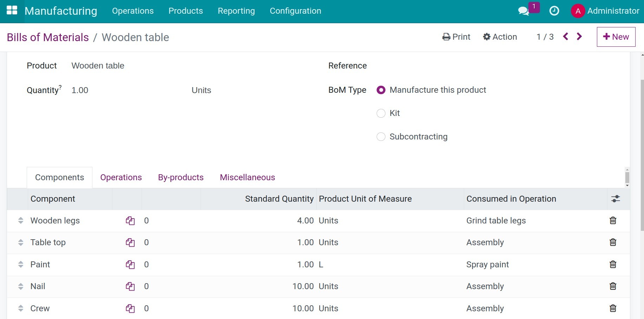Viewport: 644px width, 319px height.
Task: Open the Print dropdown
Action: coord(456,37)
